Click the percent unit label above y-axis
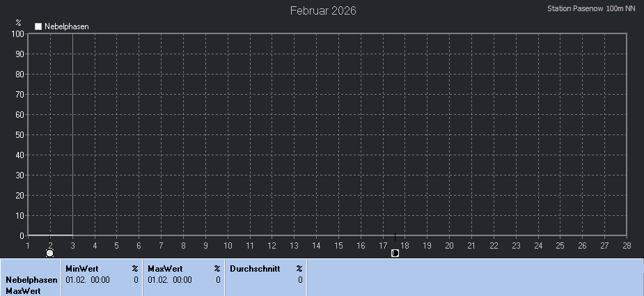 (19, 22)
